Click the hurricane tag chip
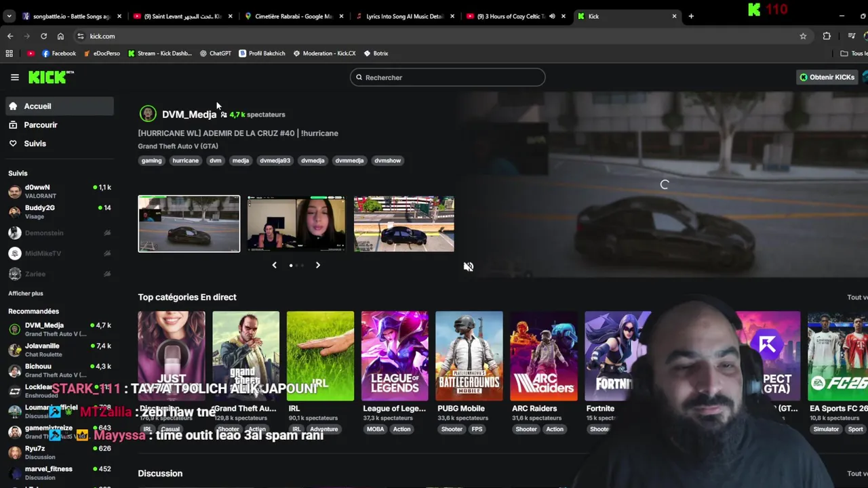The height and width of the screenshot is (488, 868). (x=185, y=161)
